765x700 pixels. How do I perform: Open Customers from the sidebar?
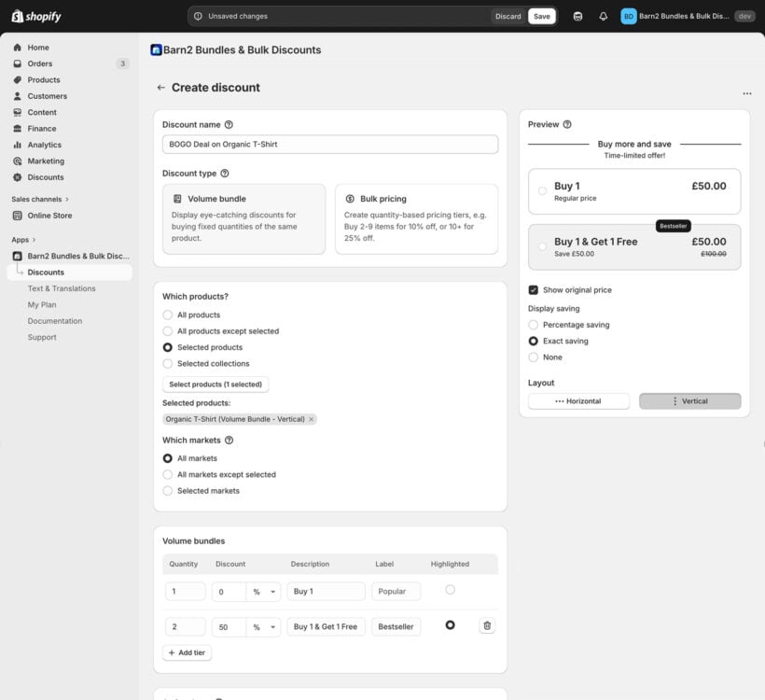(x=45, y=95)
